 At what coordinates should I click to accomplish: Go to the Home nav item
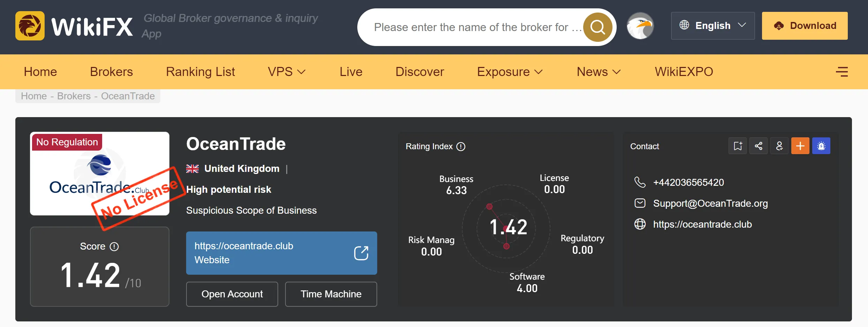[40, 72]
